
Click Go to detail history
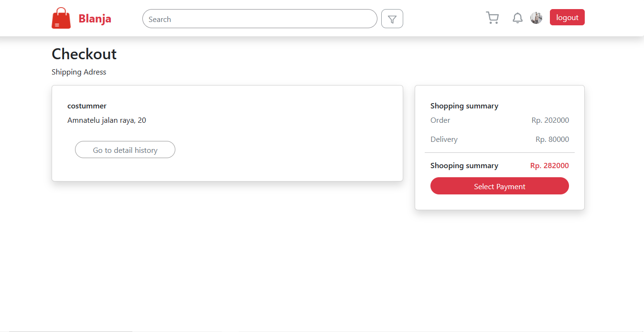[125, 150]
